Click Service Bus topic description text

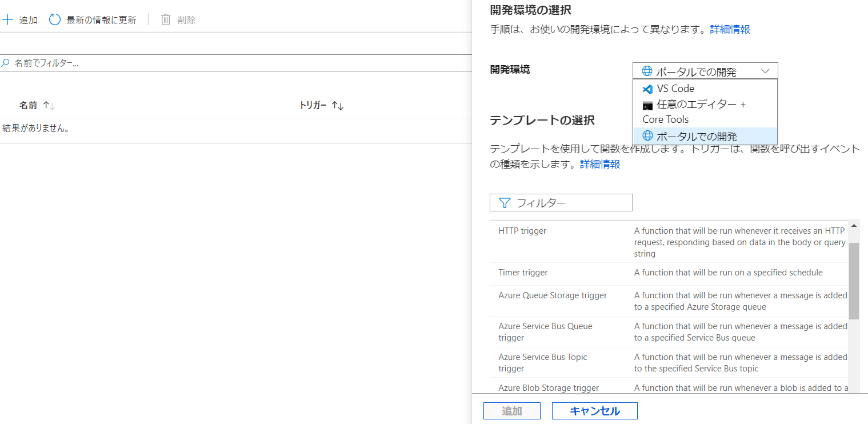tap(741, 363)
